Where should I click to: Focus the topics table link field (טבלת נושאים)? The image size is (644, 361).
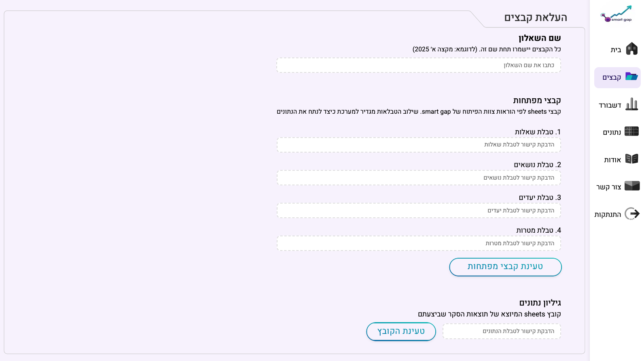(x=419, y=178)
